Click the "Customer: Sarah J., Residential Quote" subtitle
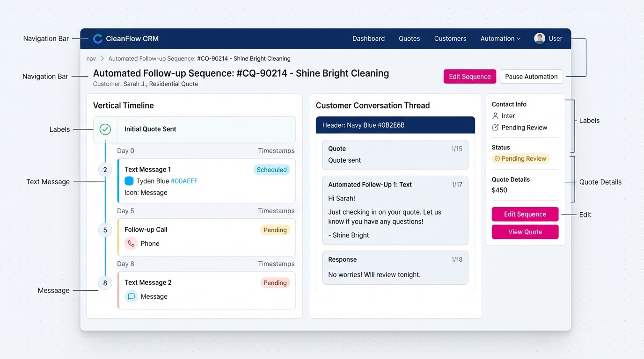The image size is (644, 359). 146,84
